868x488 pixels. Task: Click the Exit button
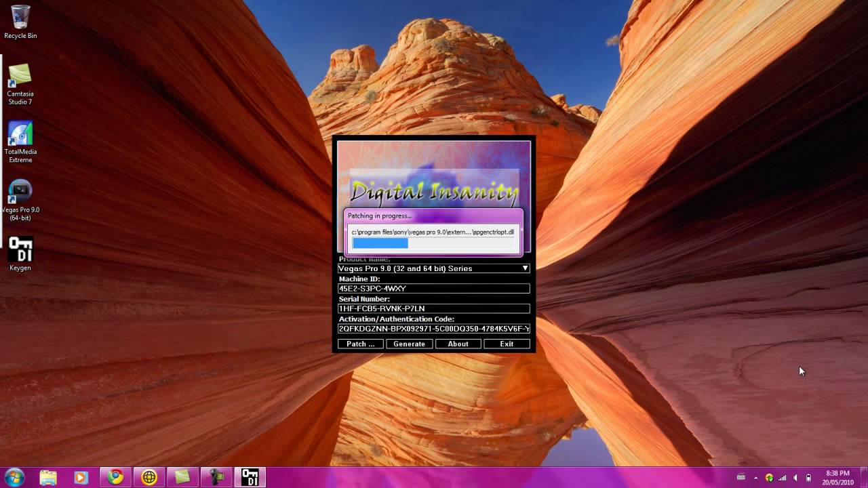[507, 344]
